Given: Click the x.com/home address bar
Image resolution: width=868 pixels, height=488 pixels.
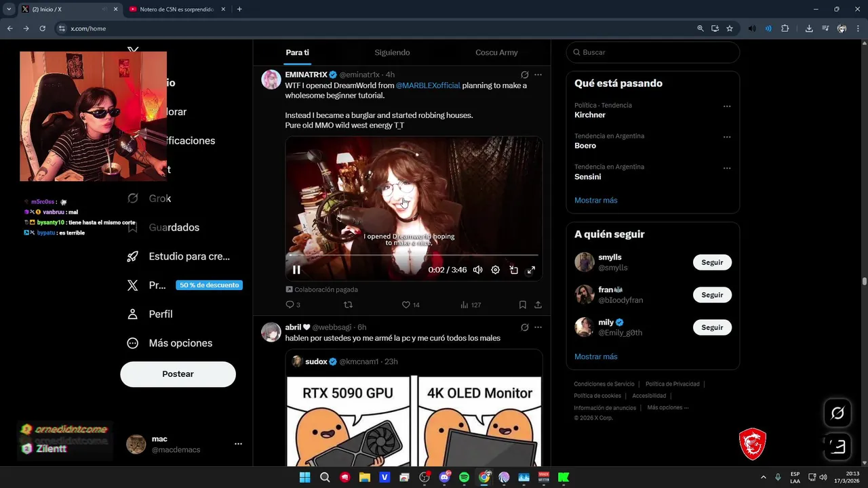Looking at the screenshot, I should [373, 28].
